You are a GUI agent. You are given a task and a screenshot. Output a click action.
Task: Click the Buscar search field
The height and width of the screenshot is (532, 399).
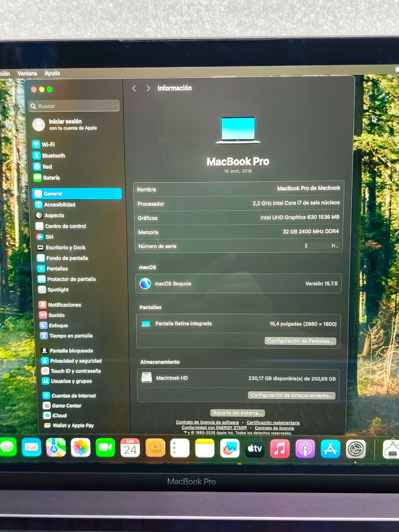(74, 106)
